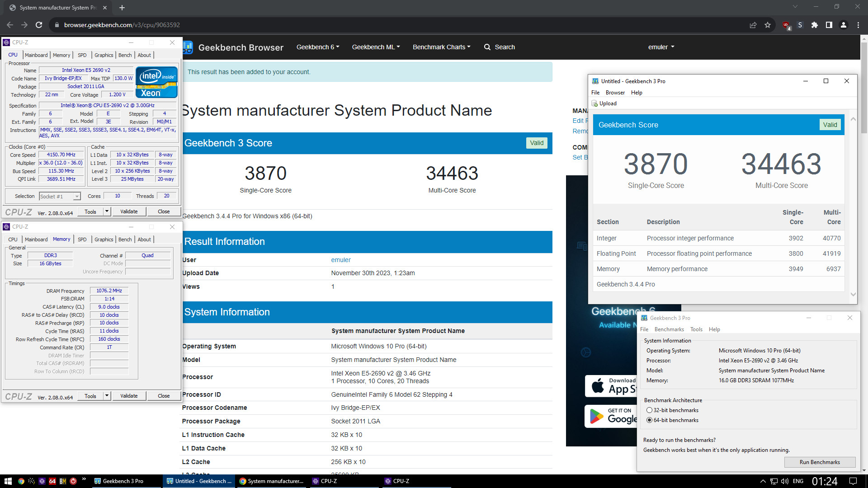Click Validate in the top CPU-Z window

point(129,211)
